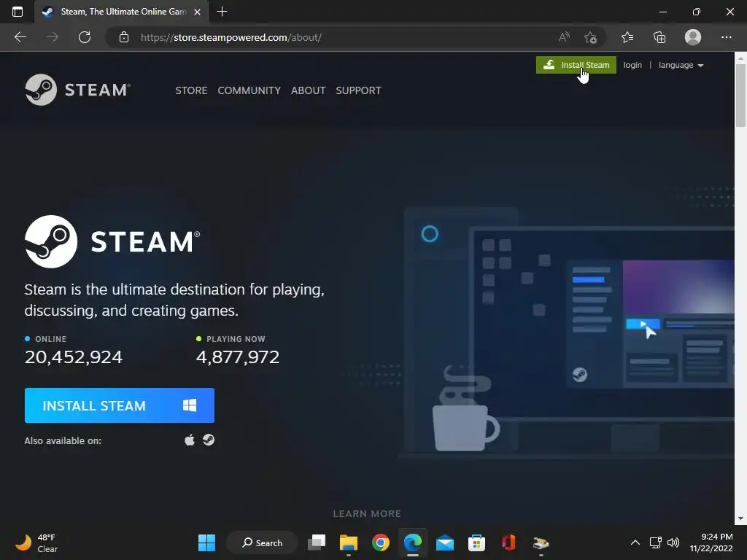The width and height of the screenshot is (747, 560).
Task: Open the weather widget 48°F Clear
Action: [x=37, y=542]
